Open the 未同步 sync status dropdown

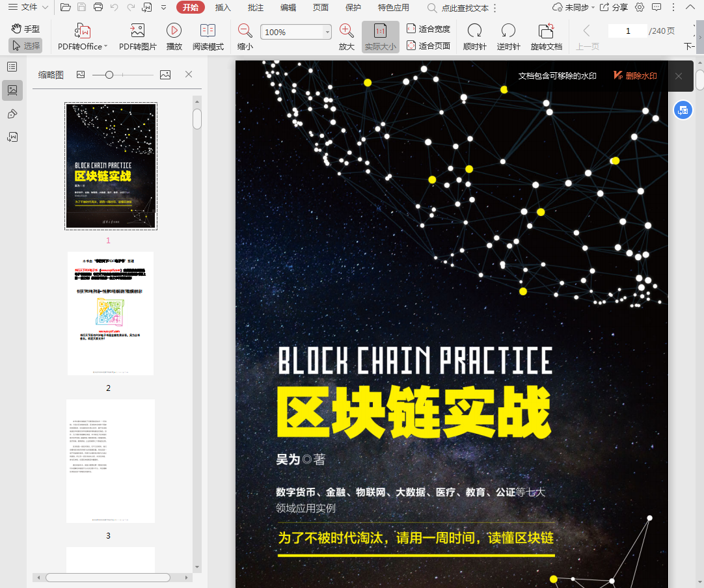pyautogui.click(x=573, y=8)
